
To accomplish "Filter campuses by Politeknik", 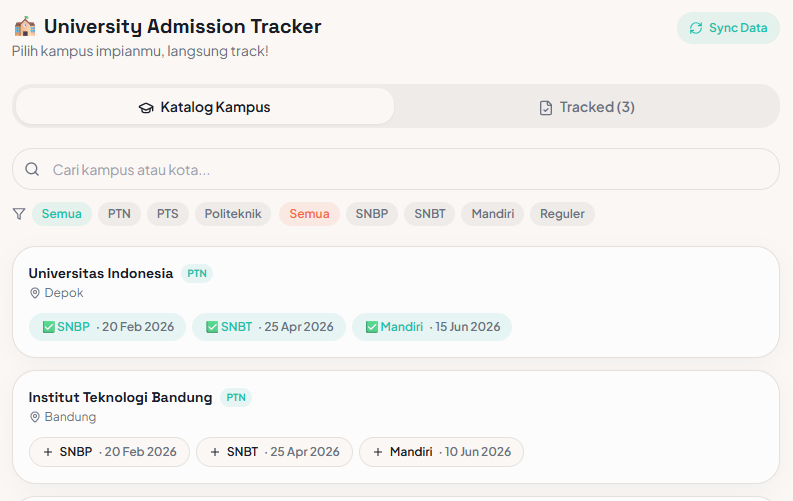I will [x=233, y=214].
